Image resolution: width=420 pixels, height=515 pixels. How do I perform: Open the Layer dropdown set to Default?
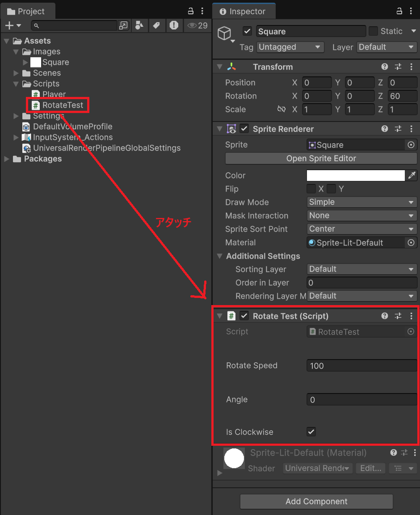pyautogui.click(x=386, y=47)
